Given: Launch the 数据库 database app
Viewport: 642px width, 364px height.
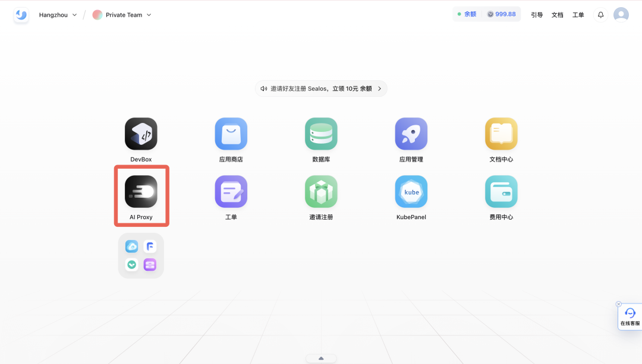Looking at the screenshot, I should tap(321, 134).
